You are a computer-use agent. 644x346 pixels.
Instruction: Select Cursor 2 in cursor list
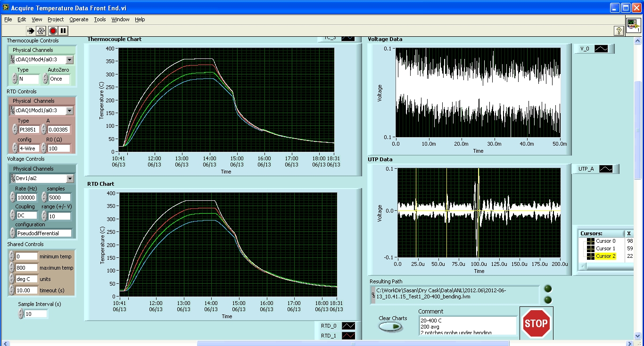pos(605,256)
